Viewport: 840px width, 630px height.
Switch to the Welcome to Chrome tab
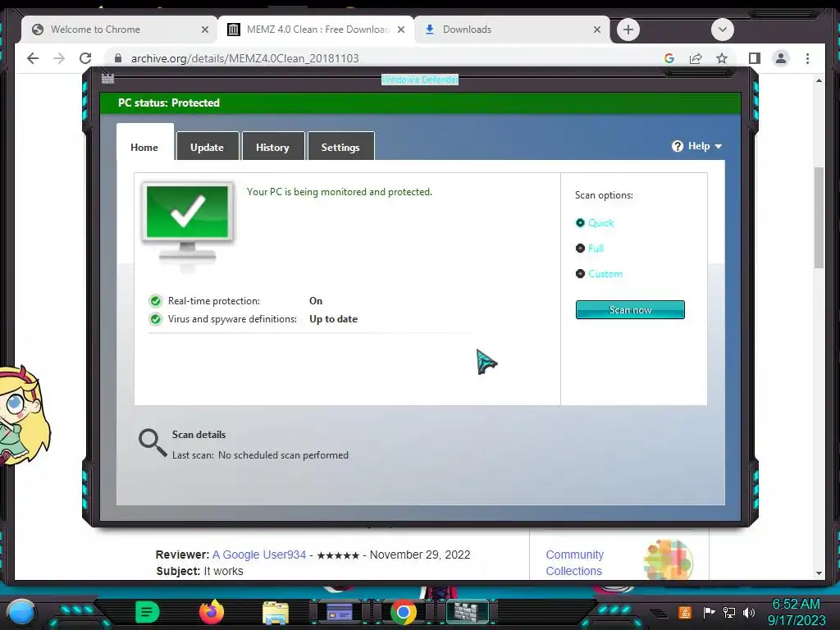[119, 30]
